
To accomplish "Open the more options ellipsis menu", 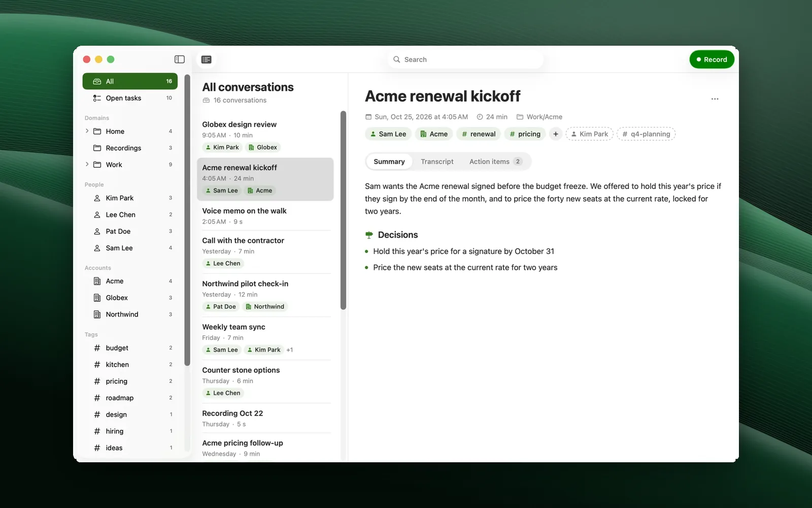I will pos(715,99).
